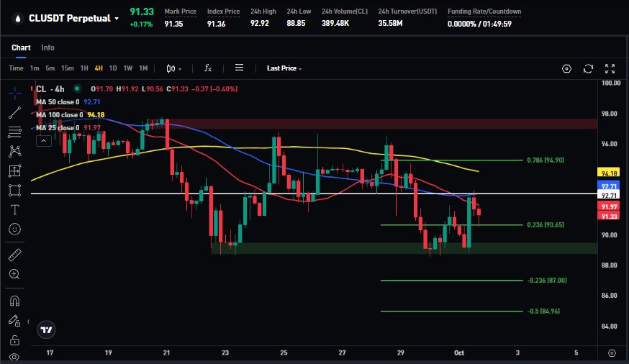Click the MA 25 close indicator legend
Image resolution: width=629 pixels, height=364 pixels.
pos(68,127)
